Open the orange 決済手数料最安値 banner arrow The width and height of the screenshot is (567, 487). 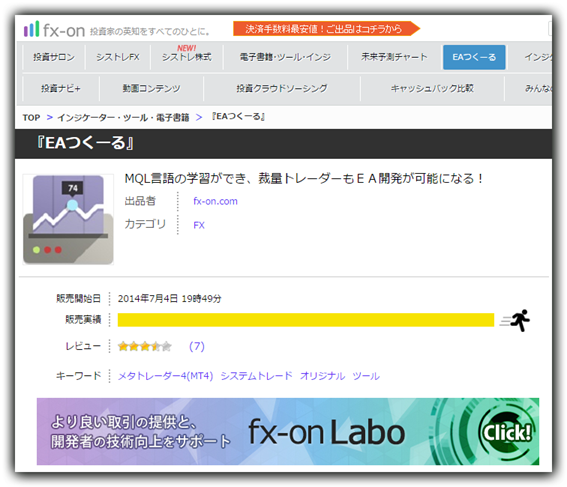(x=326, y=29)
